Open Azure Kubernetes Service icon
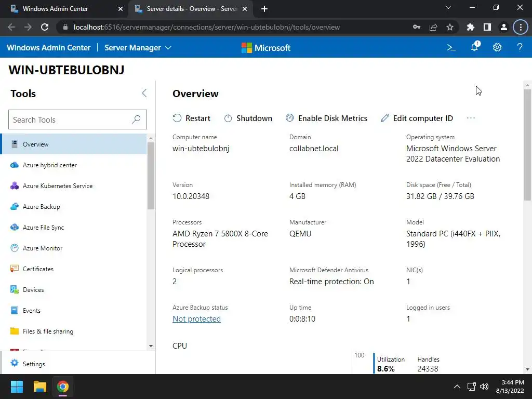 click(x=14, y=185)
